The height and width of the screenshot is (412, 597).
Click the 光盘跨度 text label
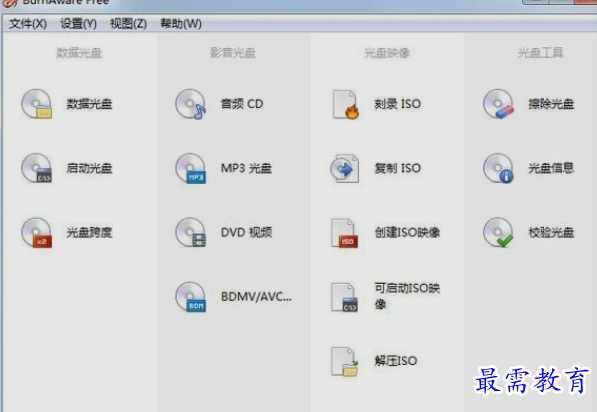(89, 232)
